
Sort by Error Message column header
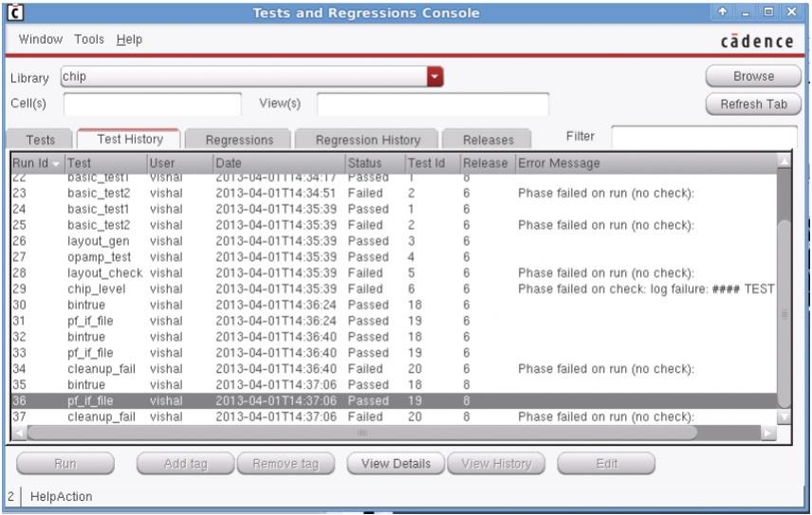(646, 163)
